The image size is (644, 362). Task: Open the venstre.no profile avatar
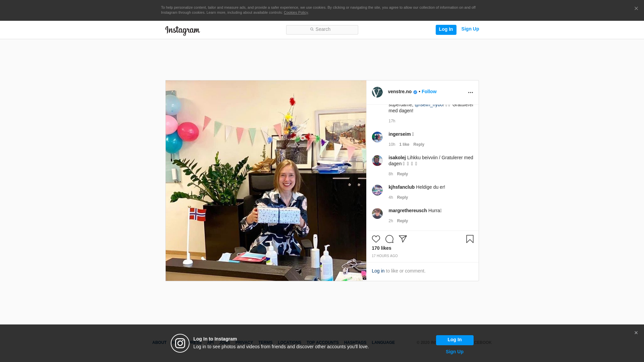[377, 92]
